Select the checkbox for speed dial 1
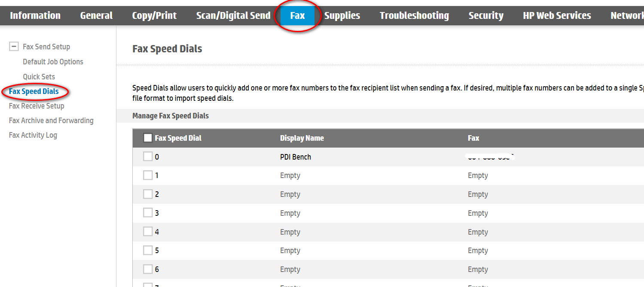The height and width of the screenshot is (287, 644). 148,175
